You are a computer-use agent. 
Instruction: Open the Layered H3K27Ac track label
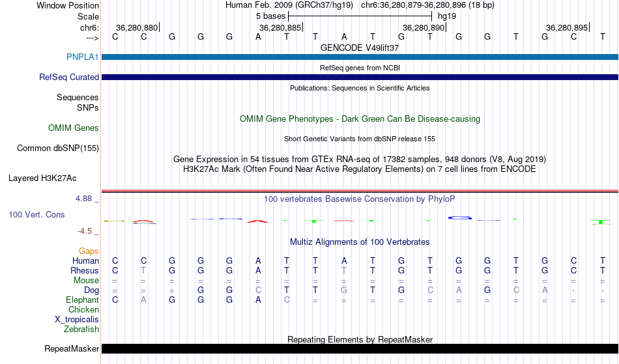click(x=42, y=178)
